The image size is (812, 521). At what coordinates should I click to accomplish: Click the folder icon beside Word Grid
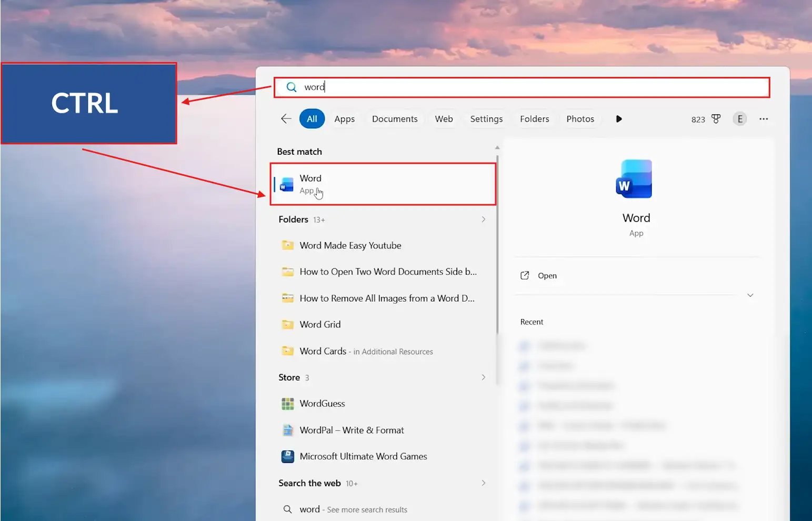287,325
